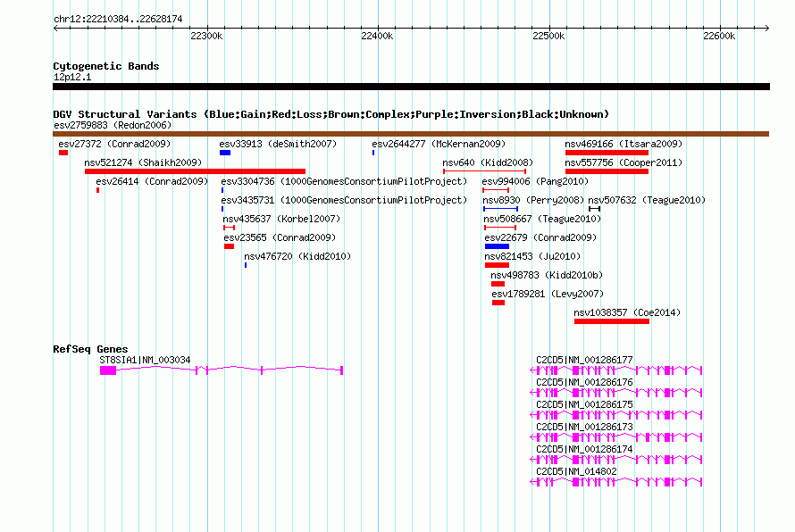
Task: Select the esv2759883 (Redon2006) brown complex bar
Action: coord(411,134)
